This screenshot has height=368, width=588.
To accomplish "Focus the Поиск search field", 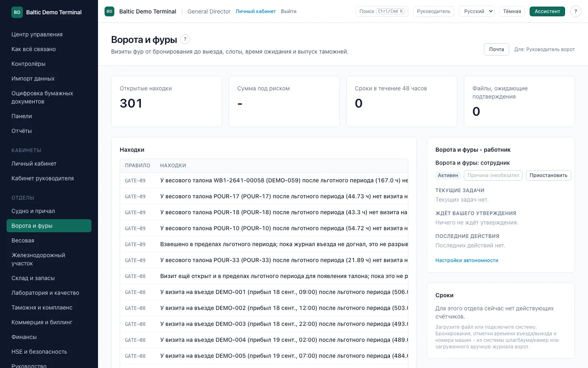I will [x=382, y=11].
